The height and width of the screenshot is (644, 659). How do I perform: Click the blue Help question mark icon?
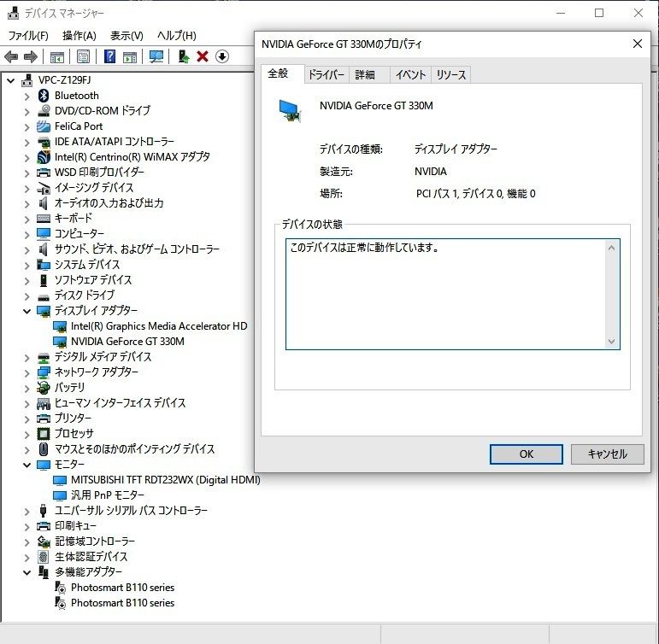coord(109,56)
